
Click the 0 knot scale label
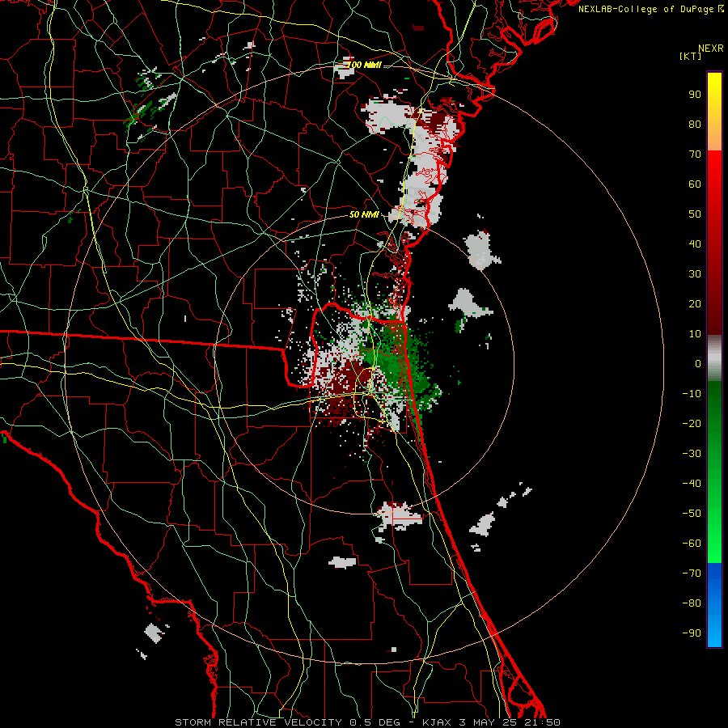pyautogui.click(x=698, y=363)
